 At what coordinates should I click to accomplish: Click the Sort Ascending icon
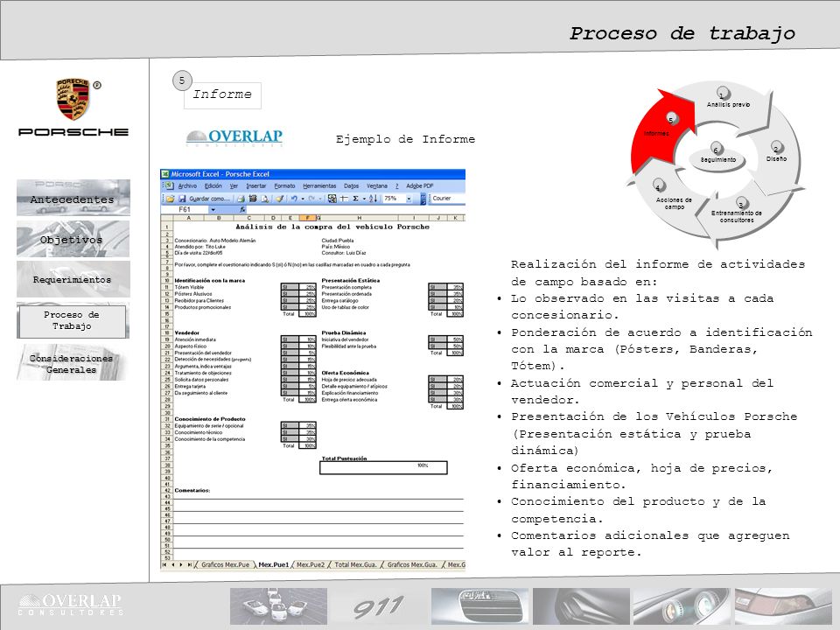tap(373, 199)
